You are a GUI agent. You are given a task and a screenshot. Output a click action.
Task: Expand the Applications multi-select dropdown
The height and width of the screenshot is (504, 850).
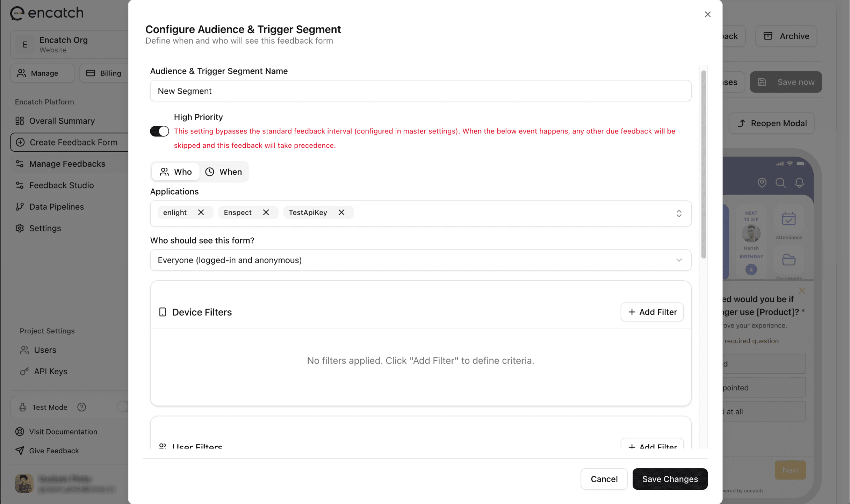(x=678, y=214)
